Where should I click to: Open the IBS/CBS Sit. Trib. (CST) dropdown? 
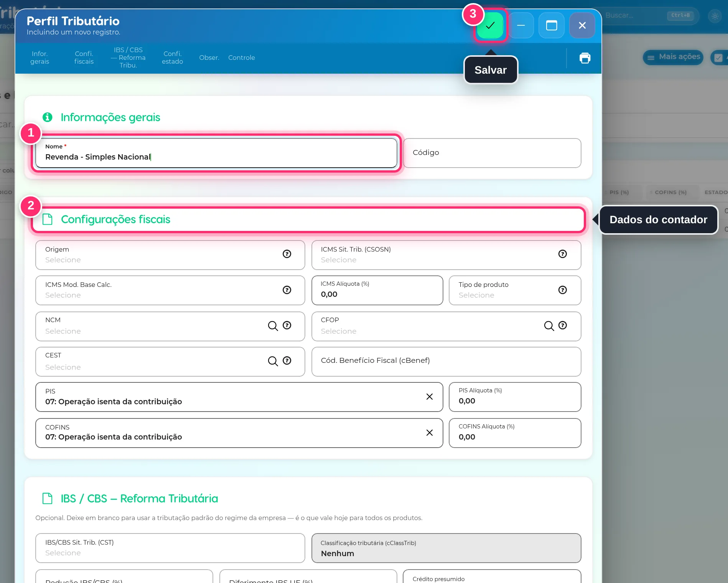point(170,548)
